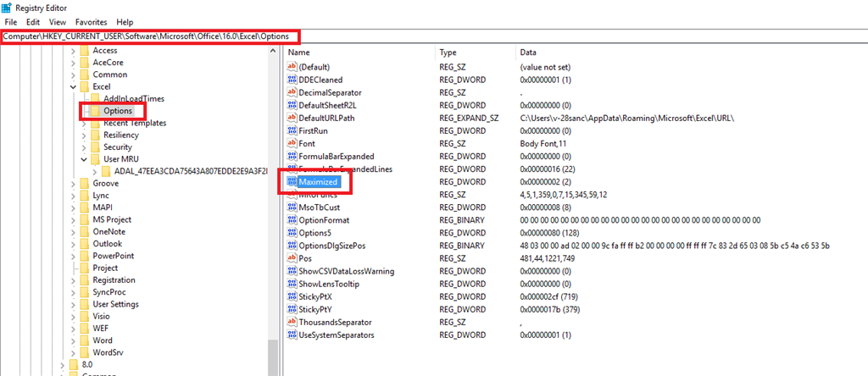The height and width of the screenshot is (376, 868).
Task: Select the Access folder icon
Action: [x=84, y=50]
